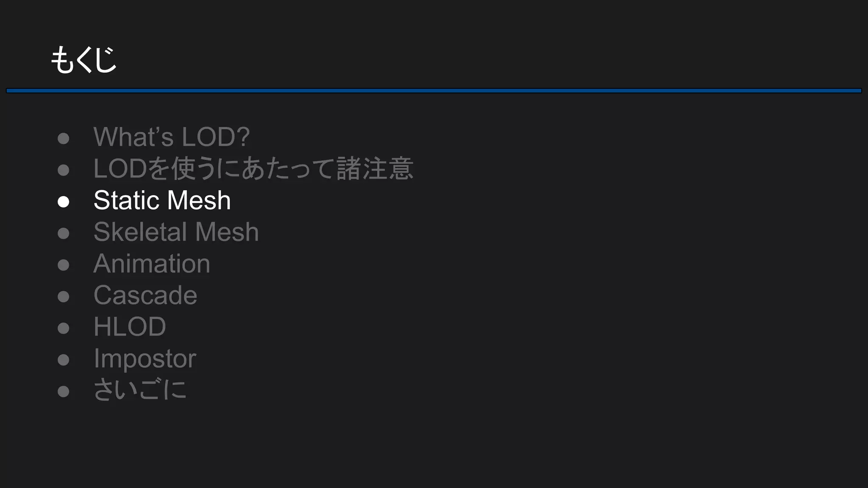Click the bullet point beside Animation

pyautogui.click(x=64, y=265)
